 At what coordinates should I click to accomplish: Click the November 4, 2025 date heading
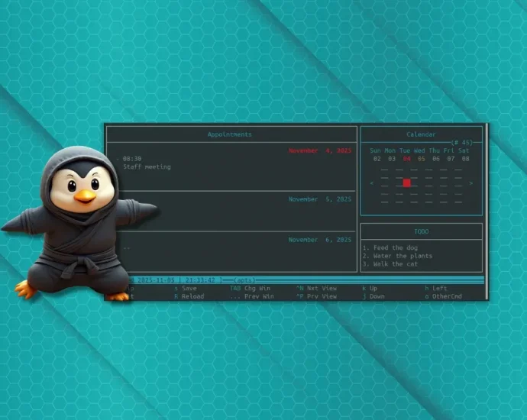(x=320, y=150)
